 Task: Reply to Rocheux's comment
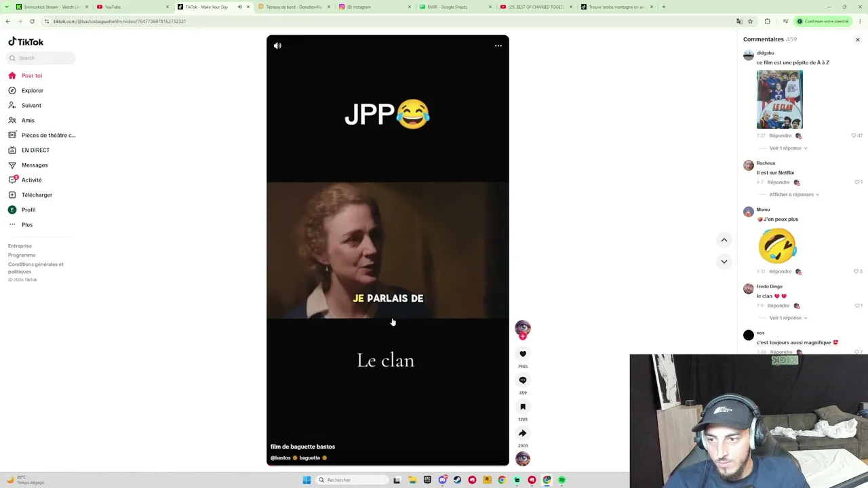tap(779, 182)
